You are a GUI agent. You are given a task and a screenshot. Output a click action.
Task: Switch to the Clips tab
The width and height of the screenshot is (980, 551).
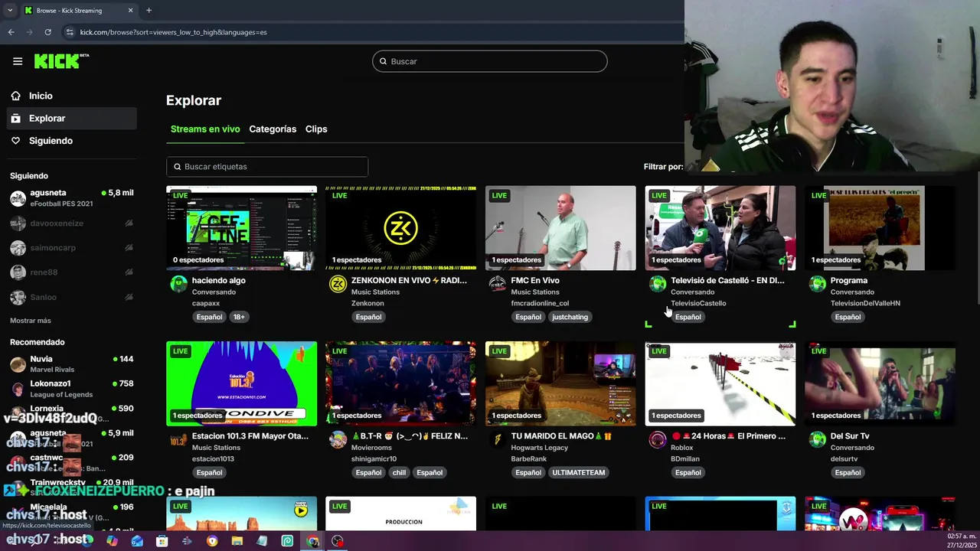[x=316, y=129]
